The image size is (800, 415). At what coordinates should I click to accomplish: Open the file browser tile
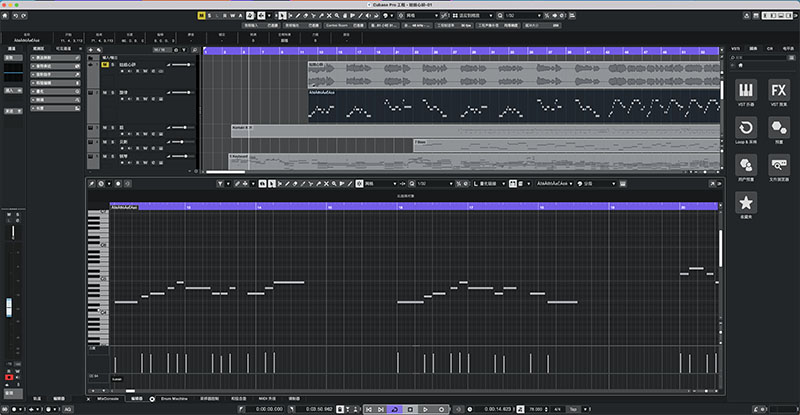click(779, 165)
